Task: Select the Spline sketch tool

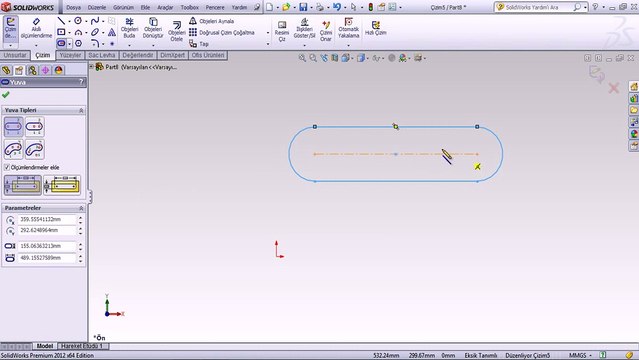Action: (95, 21)
